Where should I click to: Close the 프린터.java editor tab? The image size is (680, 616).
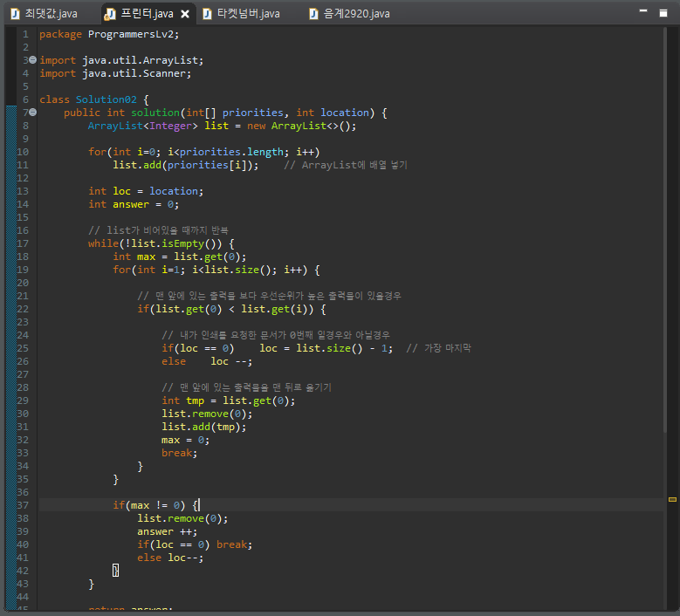(184, 14)
